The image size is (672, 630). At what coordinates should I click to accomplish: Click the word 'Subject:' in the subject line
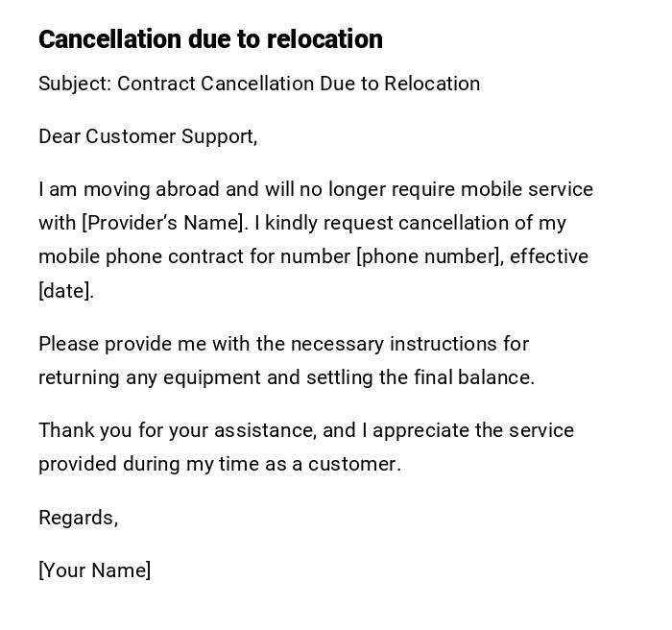75,84
